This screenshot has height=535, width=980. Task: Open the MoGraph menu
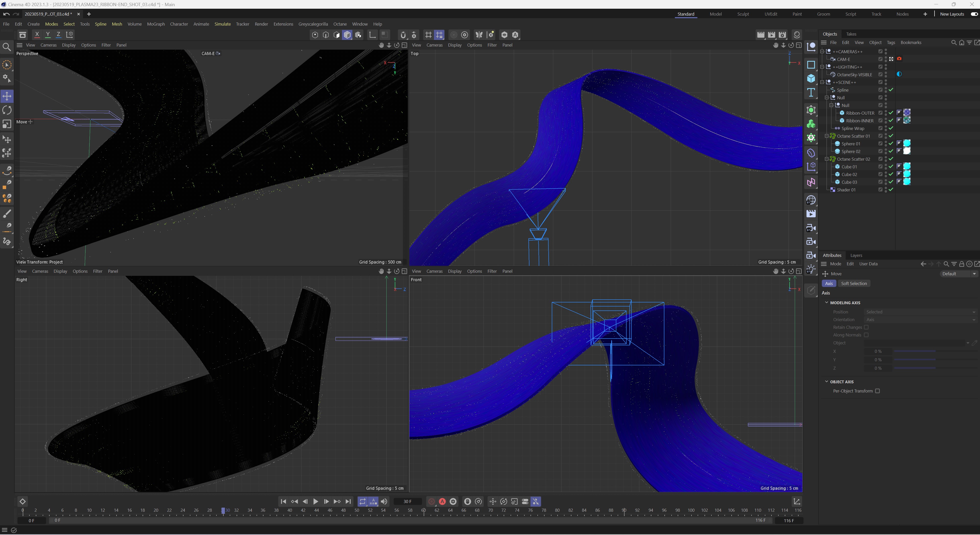pyautogui.click(x=156, y=24)
